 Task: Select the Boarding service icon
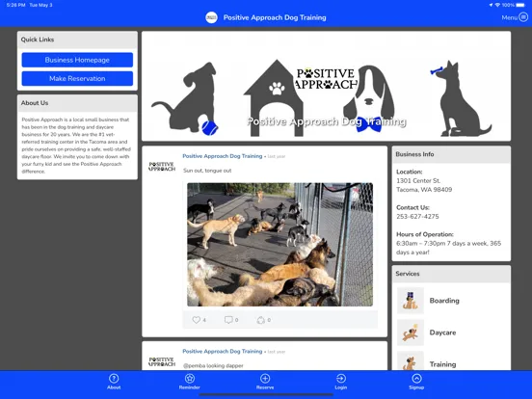pyautogui.click(x=411, y=301)
